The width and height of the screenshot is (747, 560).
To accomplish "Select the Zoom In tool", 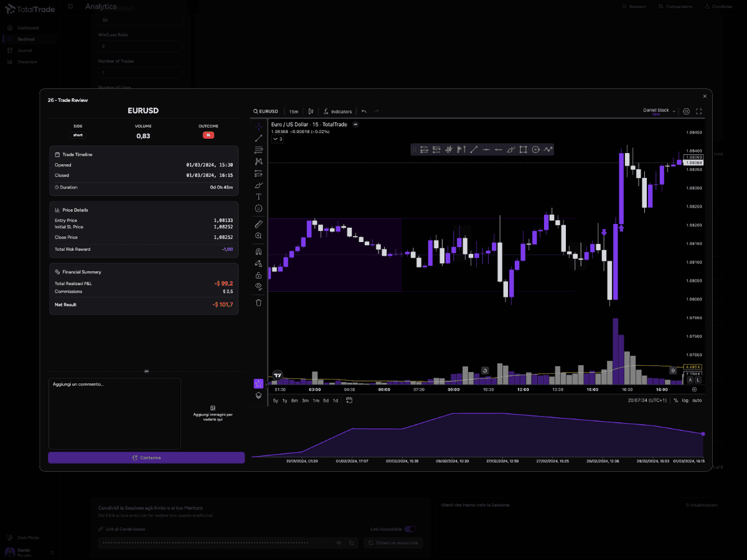I will pyautogui.click(x=259, y=236).
